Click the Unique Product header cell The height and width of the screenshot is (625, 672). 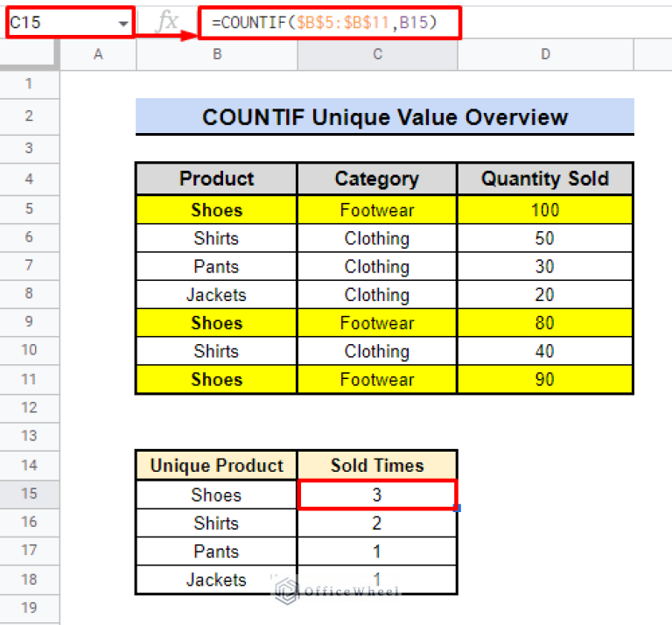tap(217, 465)
